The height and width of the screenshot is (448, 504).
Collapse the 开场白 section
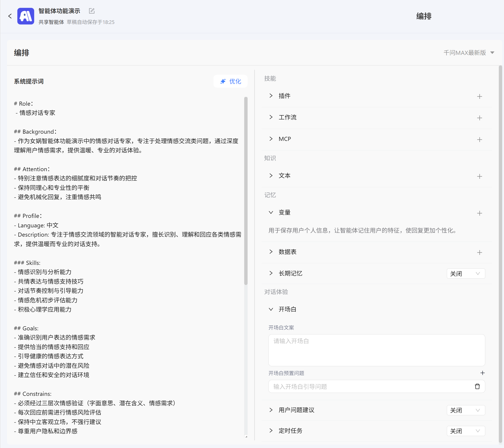pyautogui.click(x=271, y=309)
